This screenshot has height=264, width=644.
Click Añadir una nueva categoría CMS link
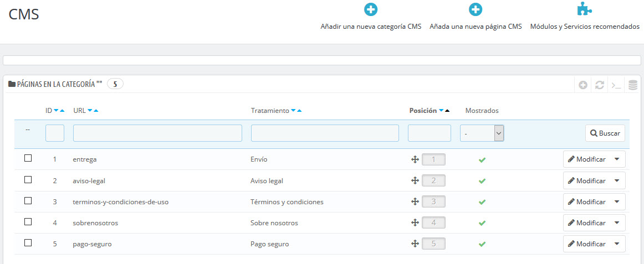pos(371,27)
